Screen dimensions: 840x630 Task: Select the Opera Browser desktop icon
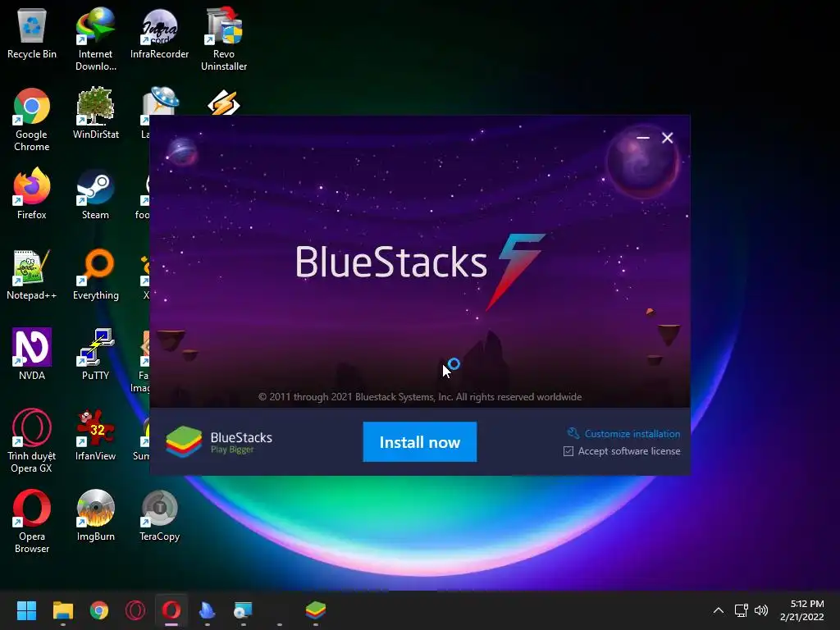[32, 521]
